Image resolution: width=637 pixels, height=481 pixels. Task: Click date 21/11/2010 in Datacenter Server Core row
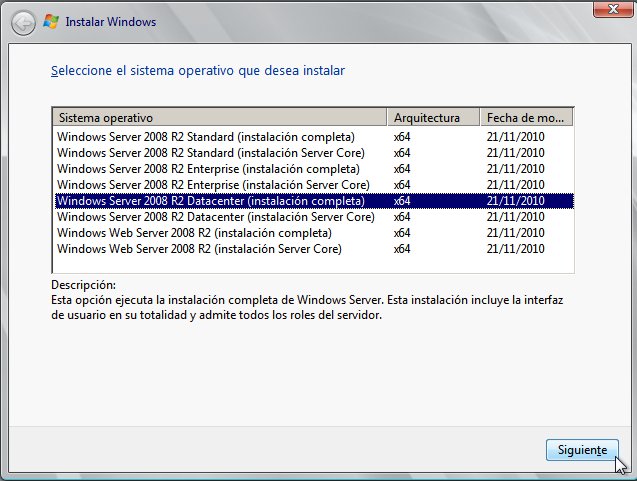click(x=515, y=217)
